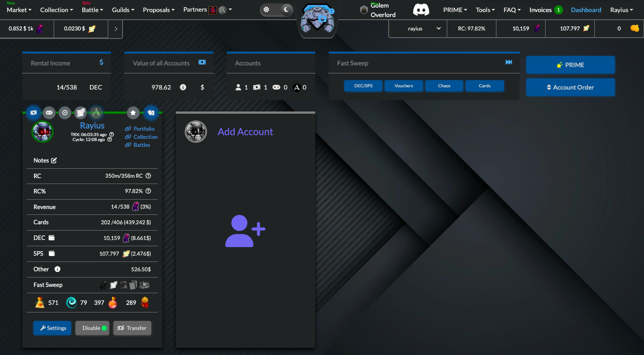
Task: Open the Collection link on Rayius card
Action: pos(141,137)
